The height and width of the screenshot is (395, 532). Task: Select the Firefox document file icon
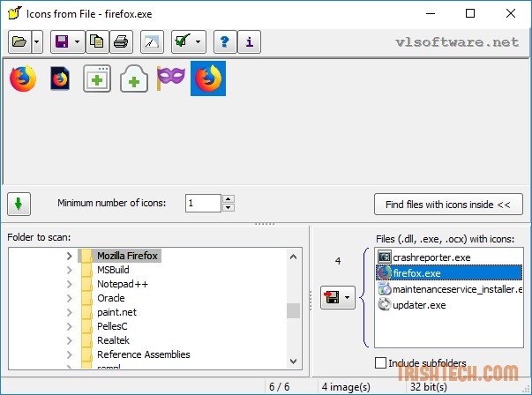point(60,78)
